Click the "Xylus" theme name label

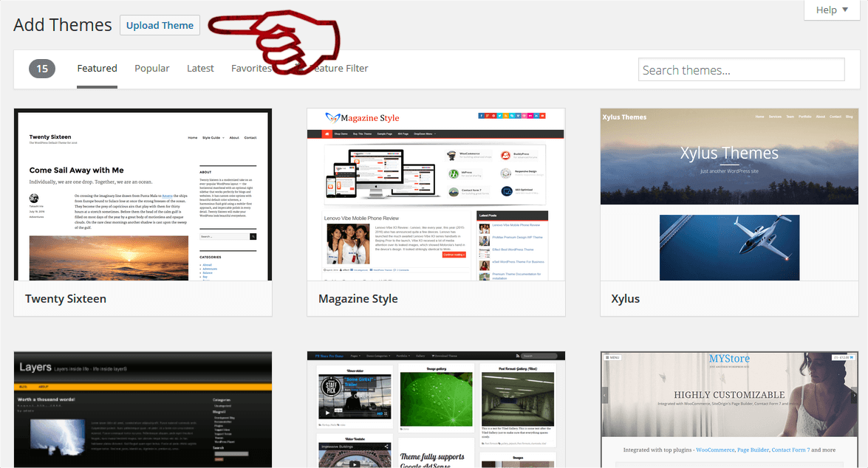pyautogui.click(x=626, y=299)
